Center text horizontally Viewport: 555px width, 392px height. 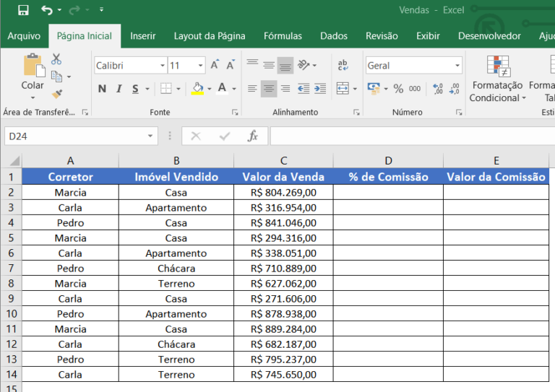coord(269,89)
